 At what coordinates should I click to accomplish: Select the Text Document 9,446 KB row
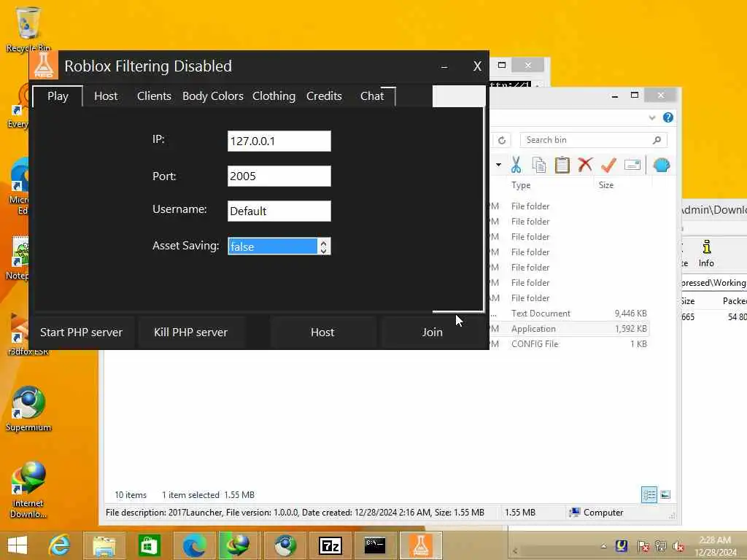569,314
